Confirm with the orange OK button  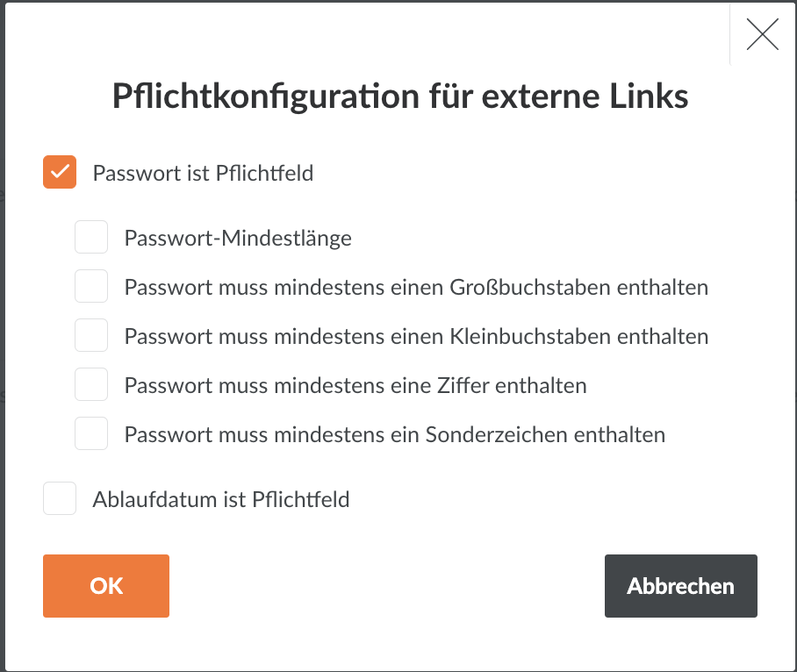[106, 586]
